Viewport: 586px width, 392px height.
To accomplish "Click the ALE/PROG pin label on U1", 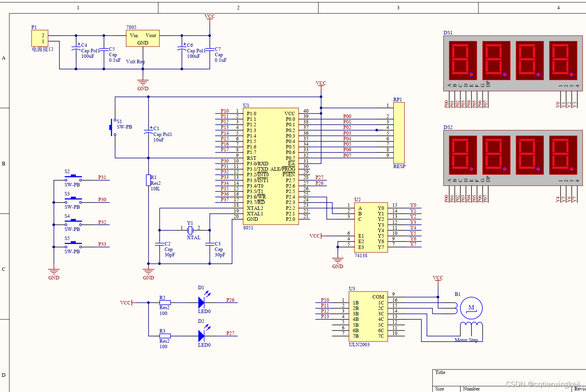I will (x=283, y=169).
